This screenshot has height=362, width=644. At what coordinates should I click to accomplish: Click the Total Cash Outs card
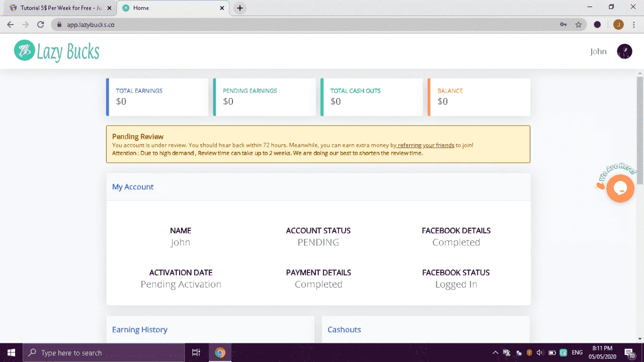[x=371, y=97]
